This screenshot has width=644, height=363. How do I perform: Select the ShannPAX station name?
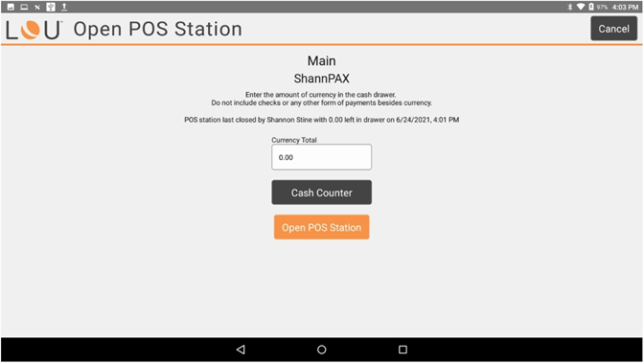coord(322,79)
